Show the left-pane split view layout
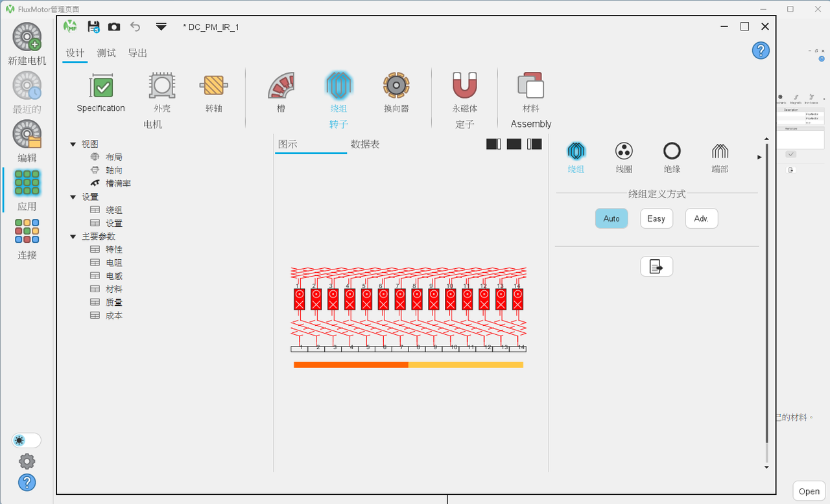This screenshot has width=830, height=504. 493,144
